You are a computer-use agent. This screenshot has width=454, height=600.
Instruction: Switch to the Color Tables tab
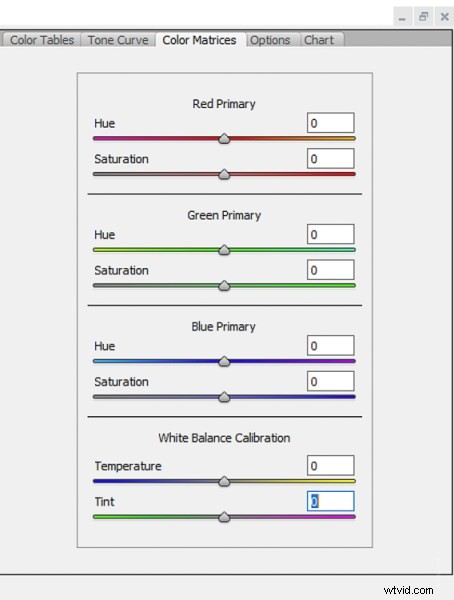41,40
